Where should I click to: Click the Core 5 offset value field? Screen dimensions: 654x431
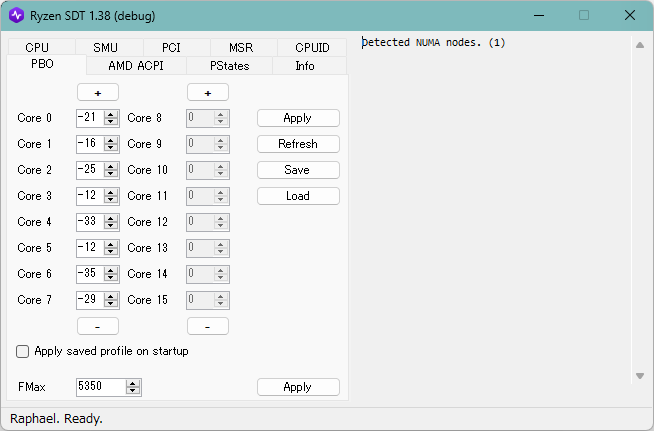[x=90, y=248]
